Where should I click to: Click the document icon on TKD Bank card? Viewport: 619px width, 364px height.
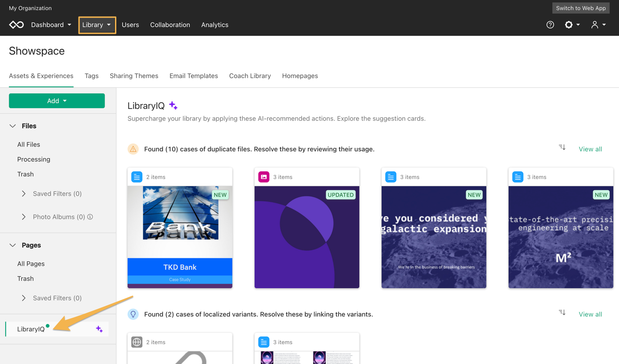(137, 177)
